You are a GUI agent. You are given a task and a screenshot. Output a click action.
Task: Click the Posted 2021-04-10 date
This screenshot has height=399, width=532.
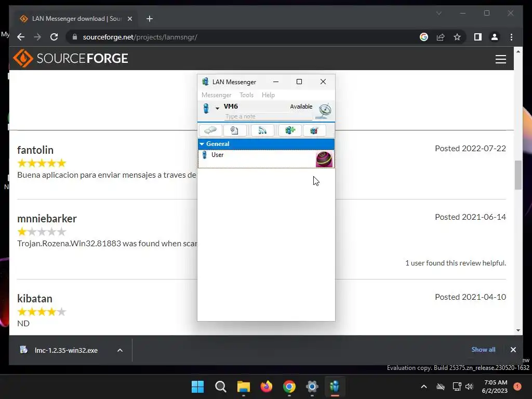(x=470, y=297)
